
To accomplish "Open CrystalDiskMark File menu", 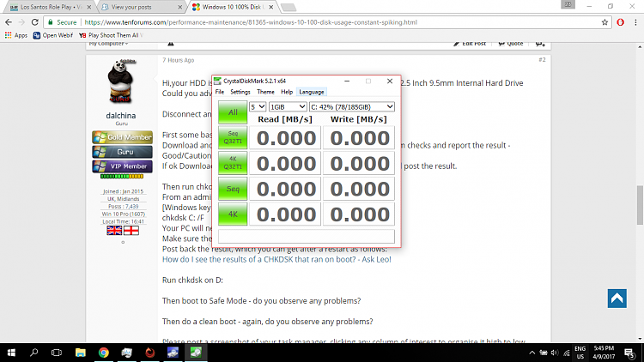I will click(x=220, y=92).
